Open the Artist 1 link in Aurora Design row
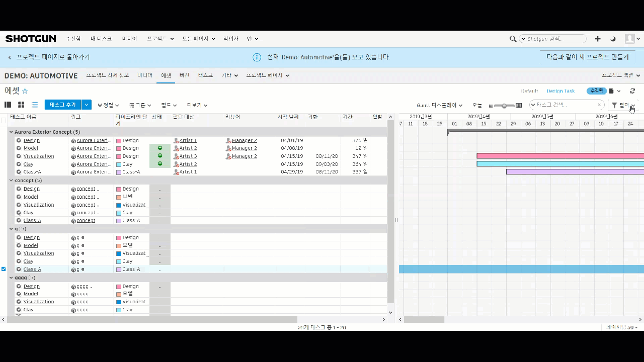The height and width of the screenshot is (362, 644). tap(188, 140)
